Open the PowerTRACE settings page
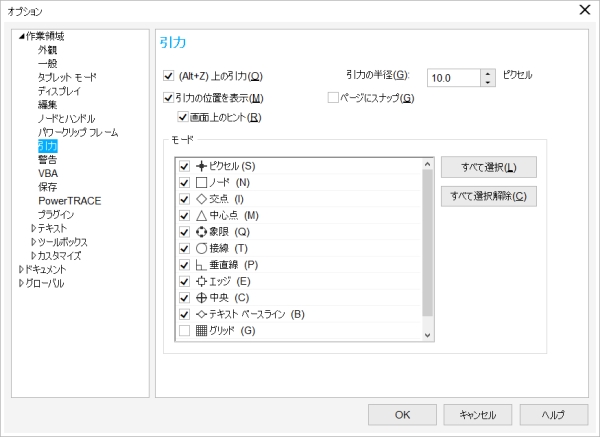Screen dimensions: 600x437 (69, 201)
